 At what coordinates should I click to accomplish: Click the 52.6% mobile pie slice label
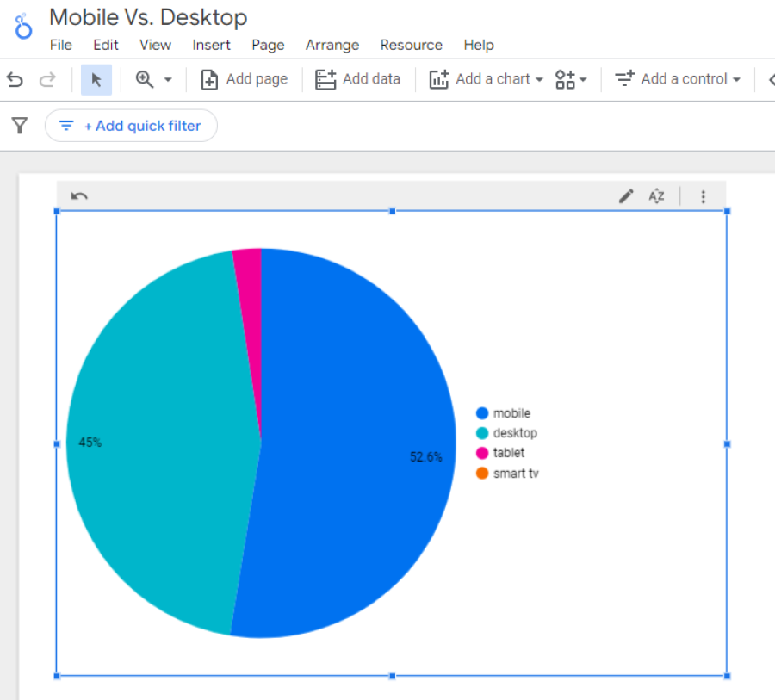[425, 456]
